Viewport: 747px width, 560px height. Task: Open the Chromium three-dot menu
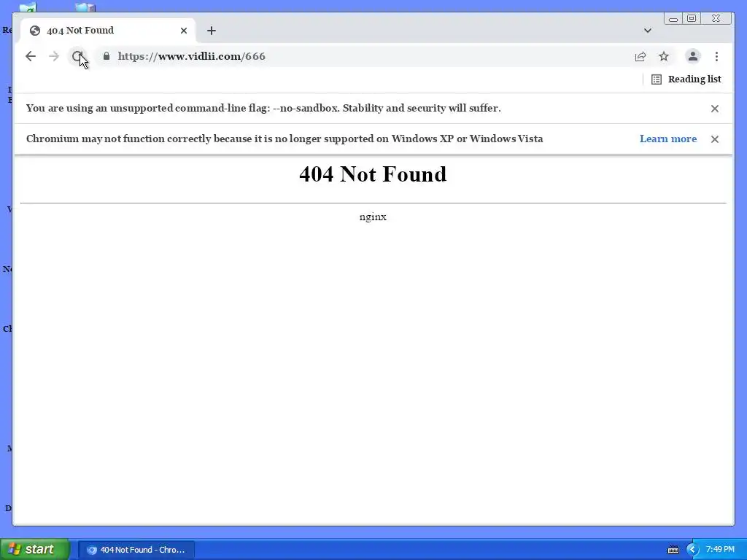click(716, 56)
